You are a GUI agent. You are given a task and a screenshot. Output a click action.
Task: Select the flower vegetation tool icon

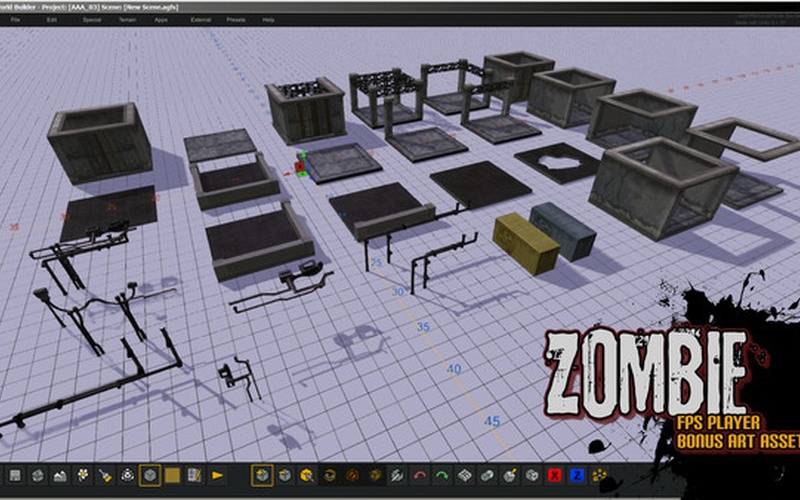[82, 475]
